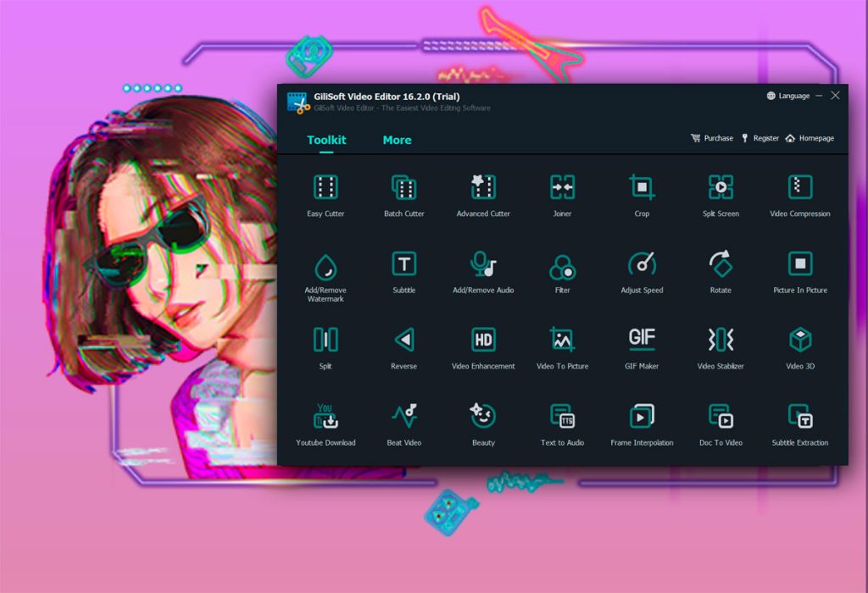Open the Easy Cutter tool

click(x=325, y=196)
